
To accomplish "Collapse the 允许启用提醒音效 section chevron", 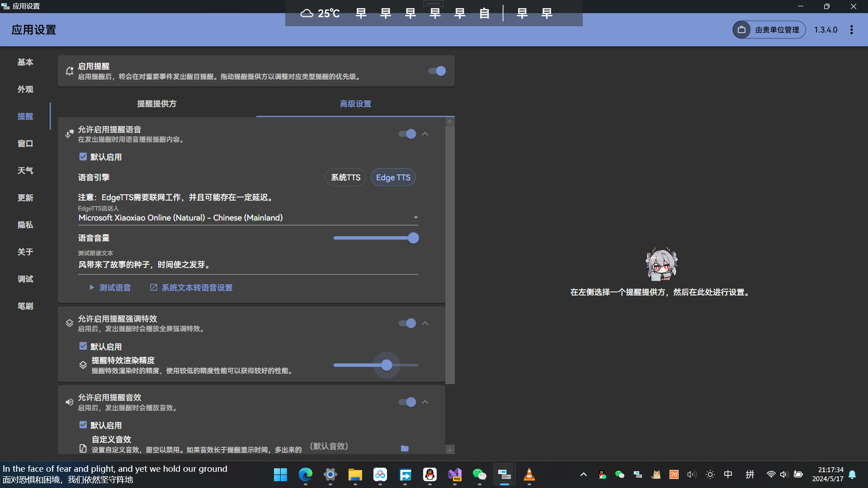I will click(425, 402).
